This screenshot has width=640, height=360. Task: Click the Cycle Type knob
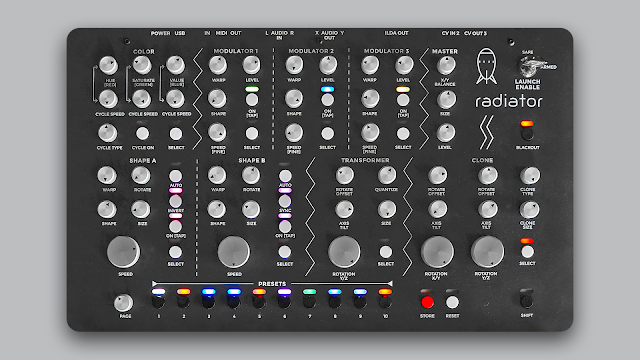[x=108, y=133]
